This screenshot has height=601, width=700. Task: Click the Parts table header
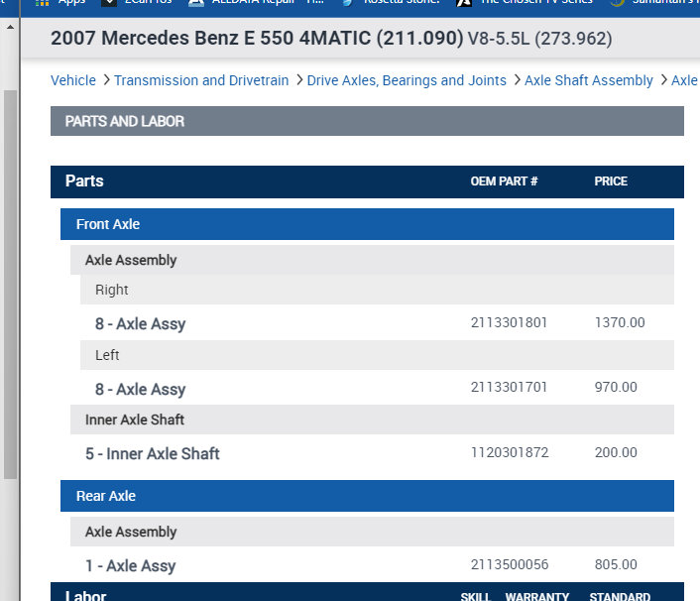(84, 181)
